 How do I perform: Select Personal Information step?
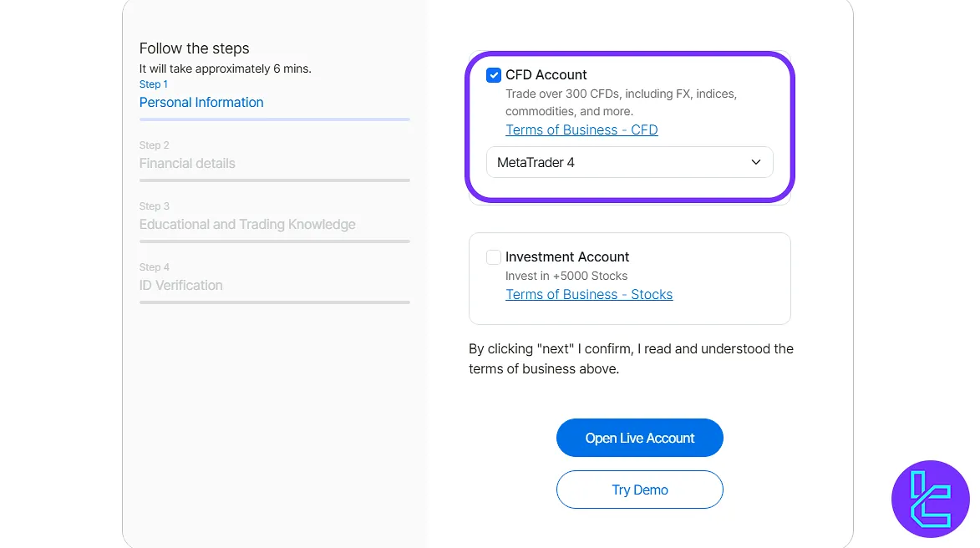click(201, 103)
